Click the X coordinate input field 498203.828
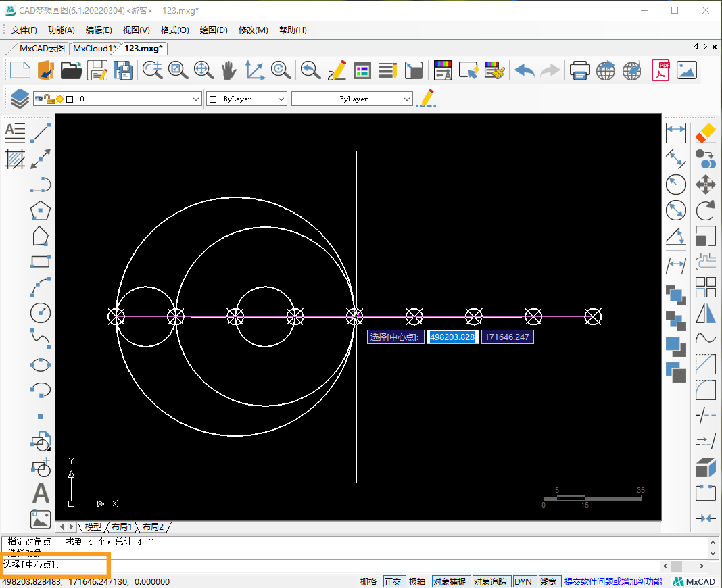722x588 pixels. pos(452,337)
